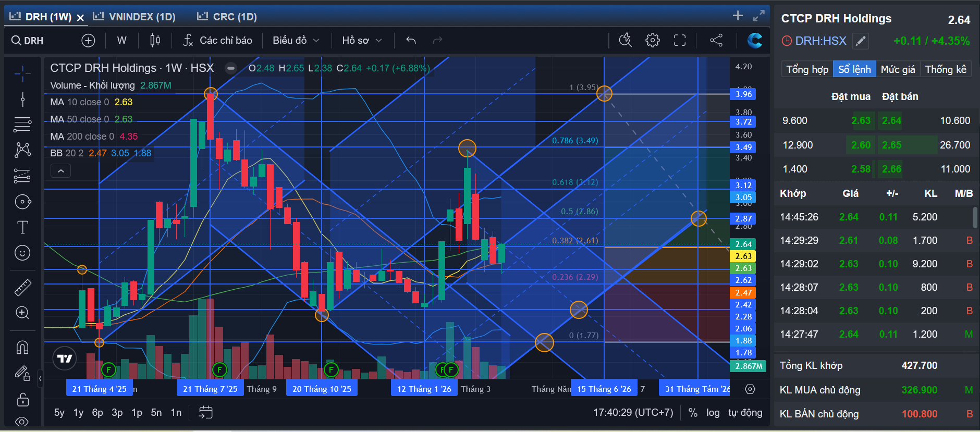
Task: Open the pattern drawing tools
Action: (x=22, y=150)
